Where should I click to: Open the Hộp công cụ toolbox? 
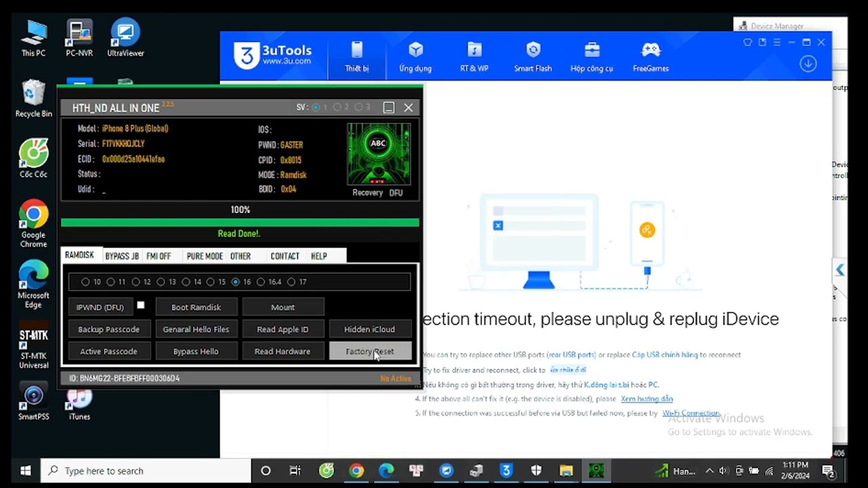[x=591, y=57]
